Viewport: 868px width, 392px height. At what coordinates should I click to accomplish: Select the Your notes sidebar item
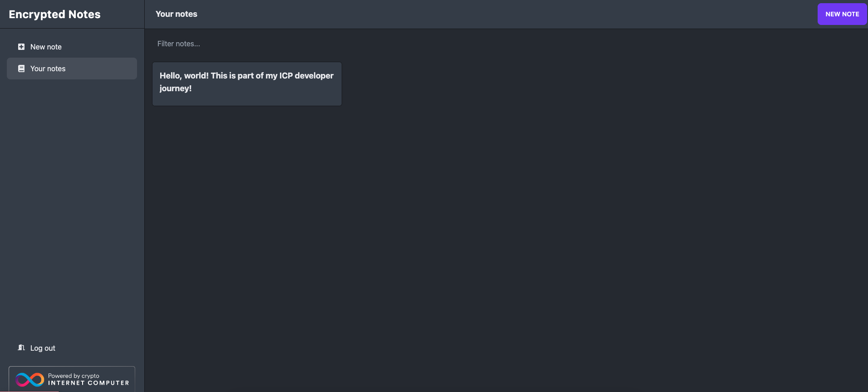72,69
